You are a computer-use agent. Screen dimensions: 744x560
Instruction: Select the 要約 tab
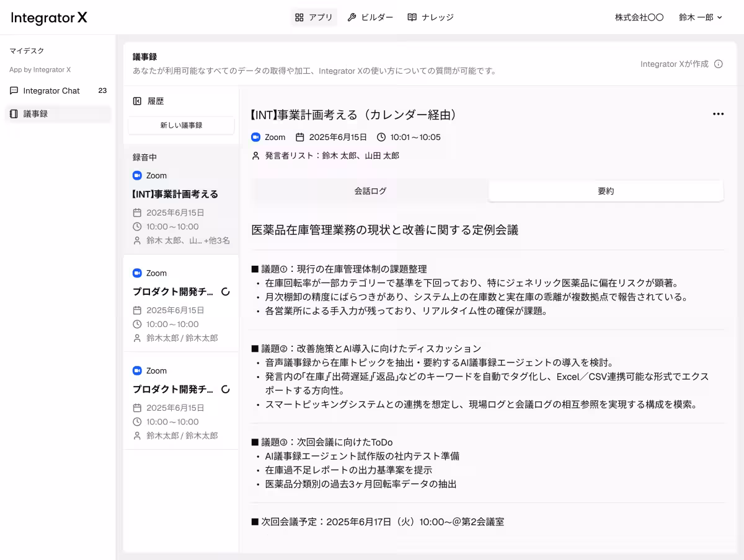tap(605, 191)
